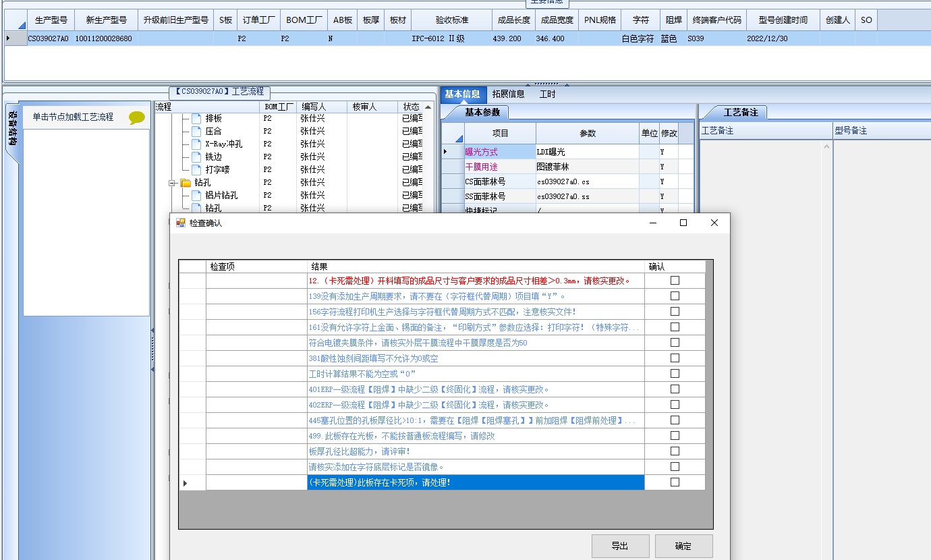Open the 拓展信息 tab
The height and width of the screenshot is (560, 931).
tap(508, 94)
